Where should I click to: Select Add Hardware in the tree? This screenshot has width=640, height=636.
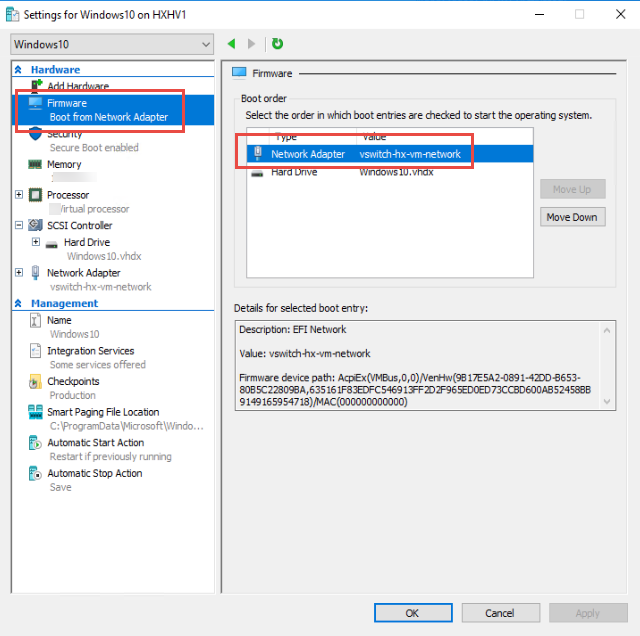click(x=78, y=86)
